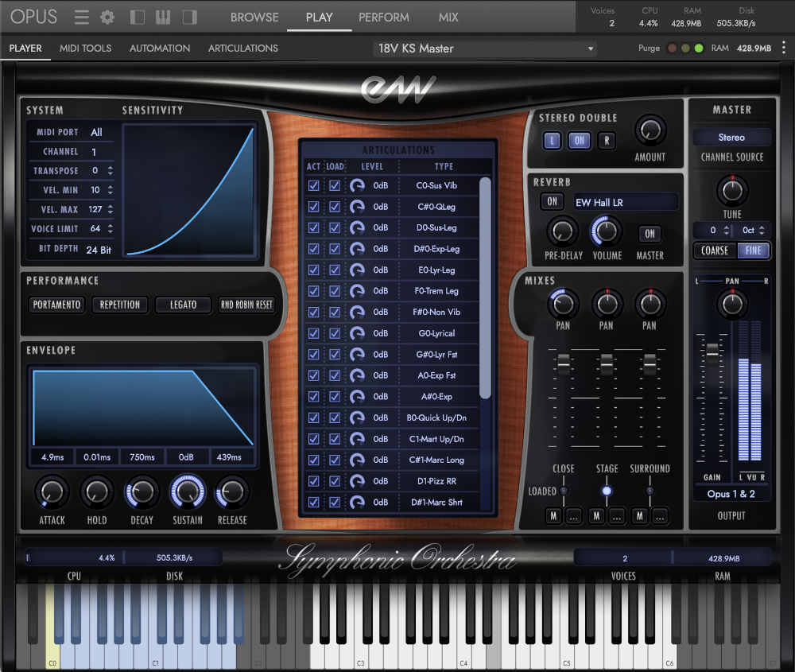The image size is (795, 672).
Task: Switch to the PERFORM tab
Action: click(x=383, y=17)
